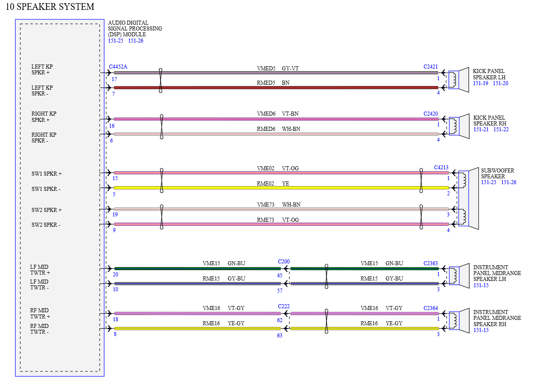Open inline connector C200 link
535x392 pixels.
[284, 262]
